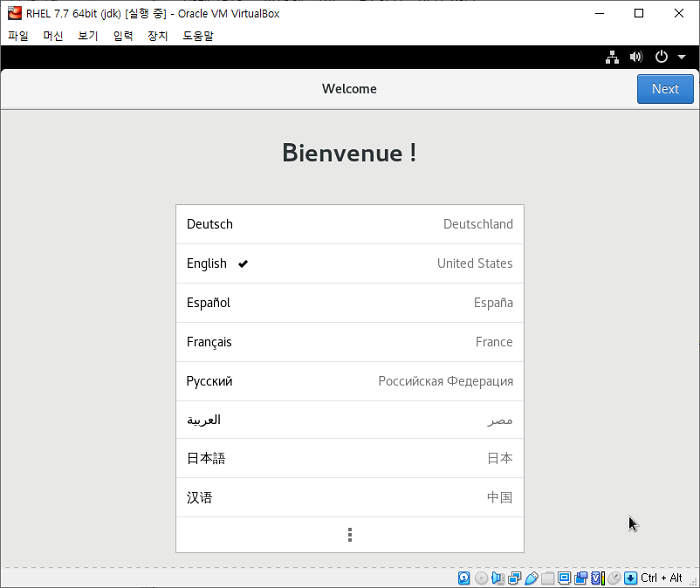
Task: Expand more languages with three-dot row
Action: tap(350, 534)
